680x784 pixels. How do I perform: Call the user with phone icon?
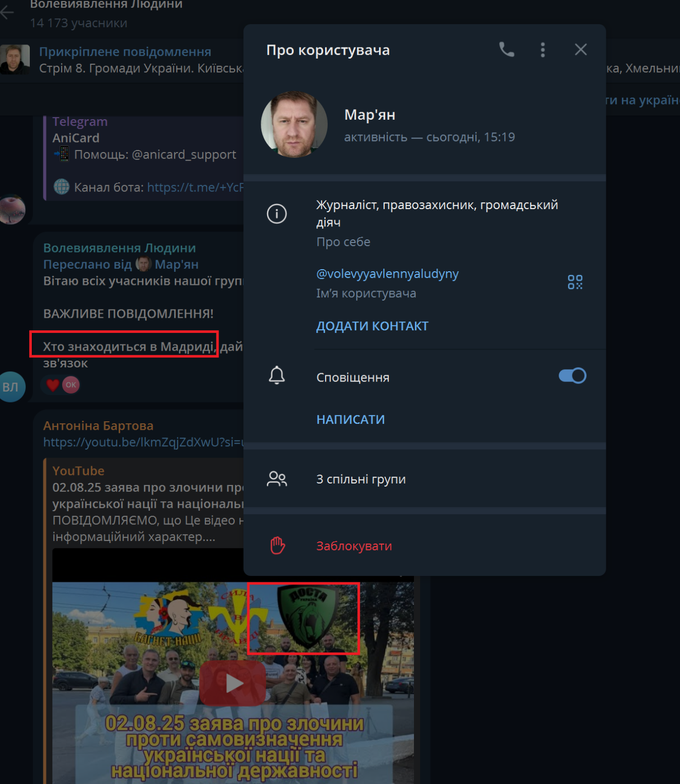coord(506,50)
